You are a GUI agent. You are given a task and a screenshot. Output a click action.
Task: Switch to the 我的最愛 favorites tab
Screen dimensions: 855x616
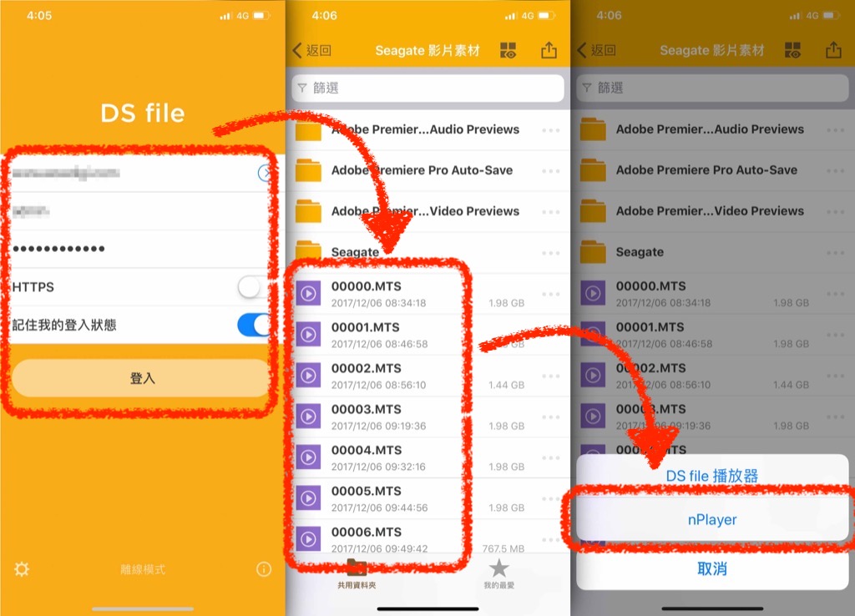pos(499,574)
